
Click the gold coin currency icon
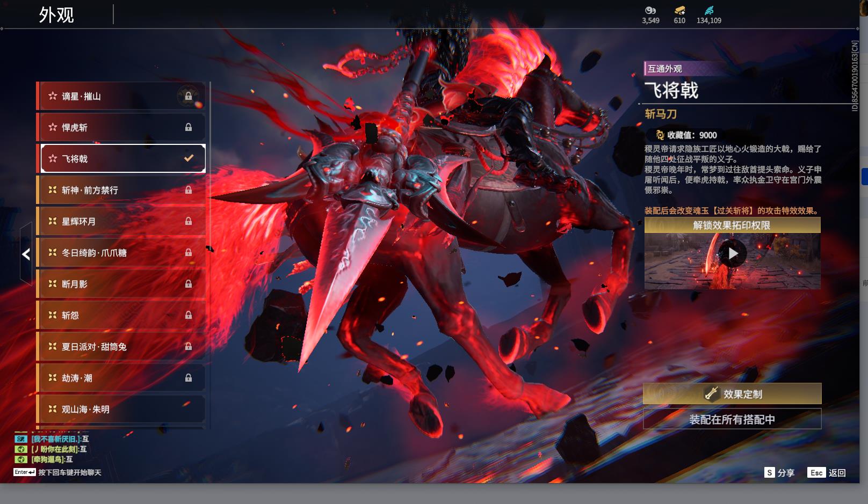click(x=650, y=10)
